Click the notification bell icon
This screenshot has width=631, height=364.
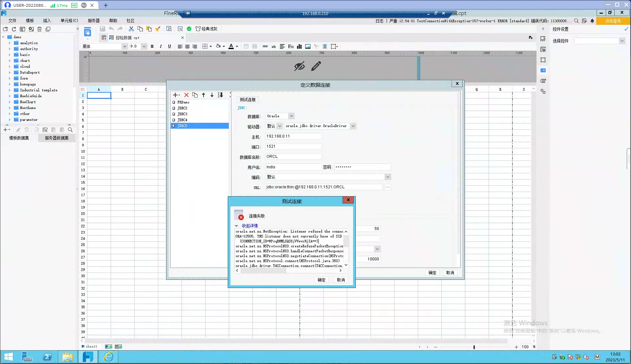click(x=592, y=21)
